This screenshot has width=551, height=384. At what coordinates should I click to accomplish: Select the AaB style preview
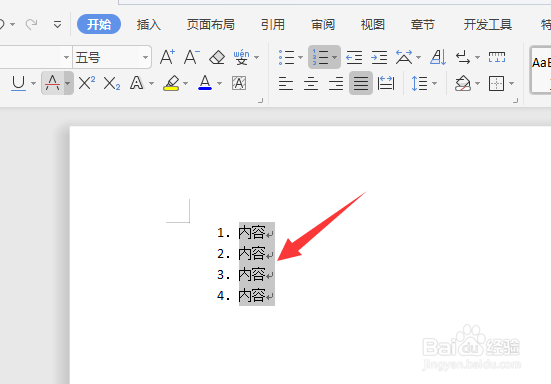point(541,71)
